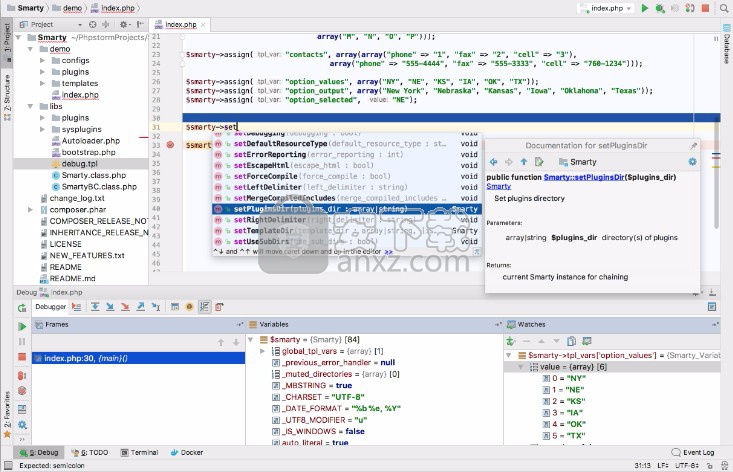Hide the Project panel with hide icon
This screenshot has height=472, width=733.
[140, 24]
